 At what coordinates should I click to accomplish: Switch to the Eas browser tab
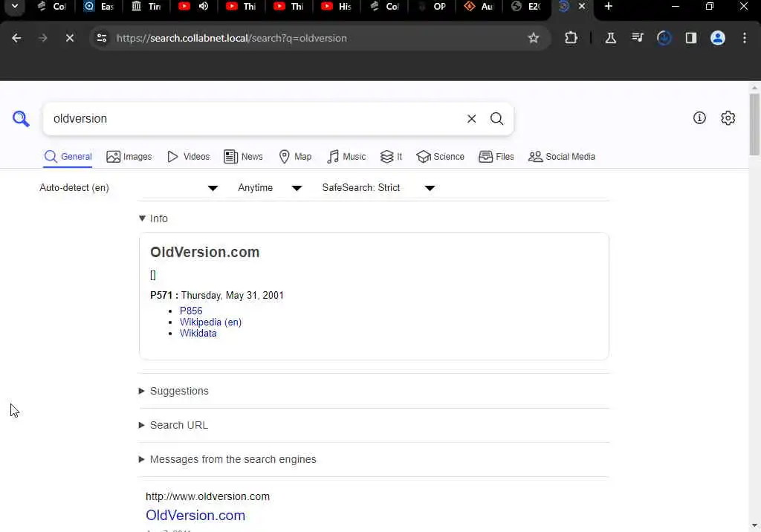click(x=100, y=6)
